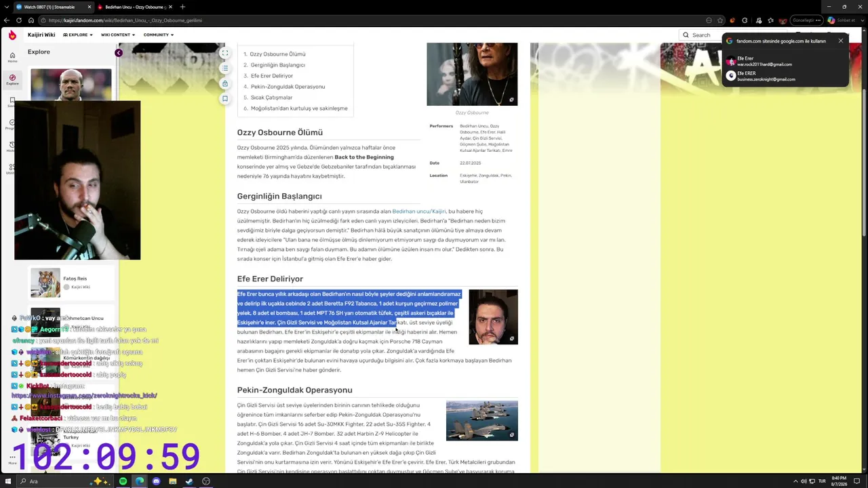The height and width of the screenshot is (488, 868).
Task: Click the Efe Erer Deliriyor section heading
Action: pyautogui.click(x=270, y=279)
